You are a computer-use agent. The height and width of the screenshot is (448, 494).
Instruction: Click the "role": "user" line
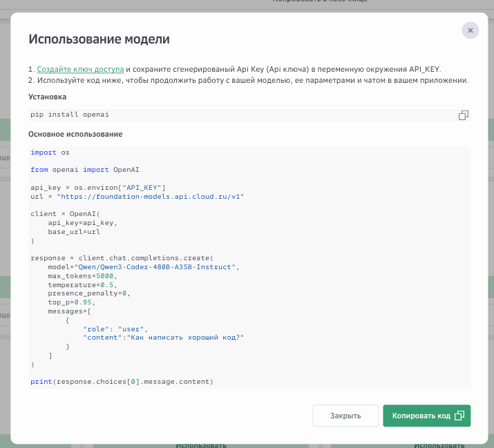coord(115,329)
